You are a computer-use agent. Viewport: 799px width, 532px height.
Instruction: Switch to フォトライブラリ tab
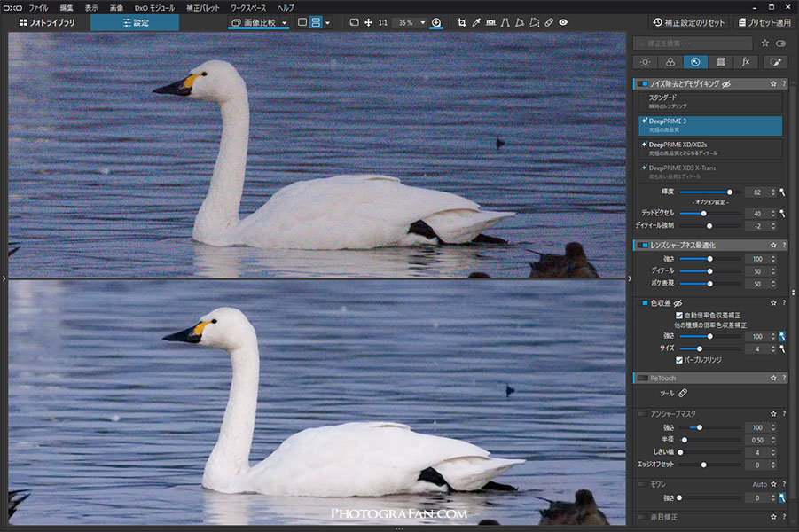pyautogui.click(x=46, y=22)
